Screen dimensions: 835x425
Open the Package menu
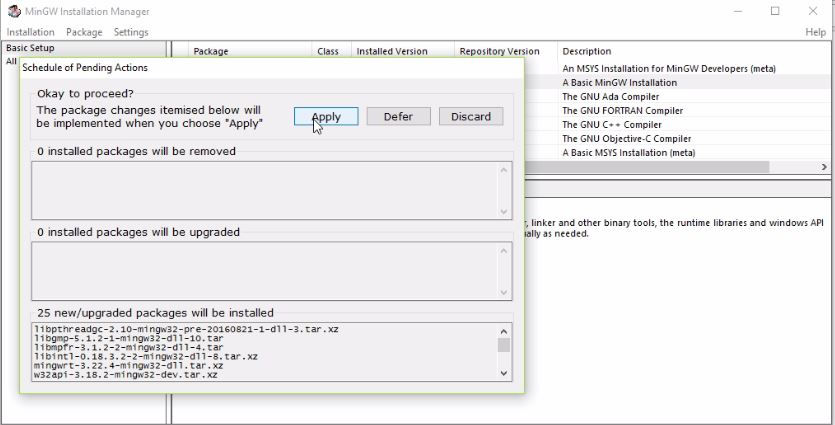(84, 32)
